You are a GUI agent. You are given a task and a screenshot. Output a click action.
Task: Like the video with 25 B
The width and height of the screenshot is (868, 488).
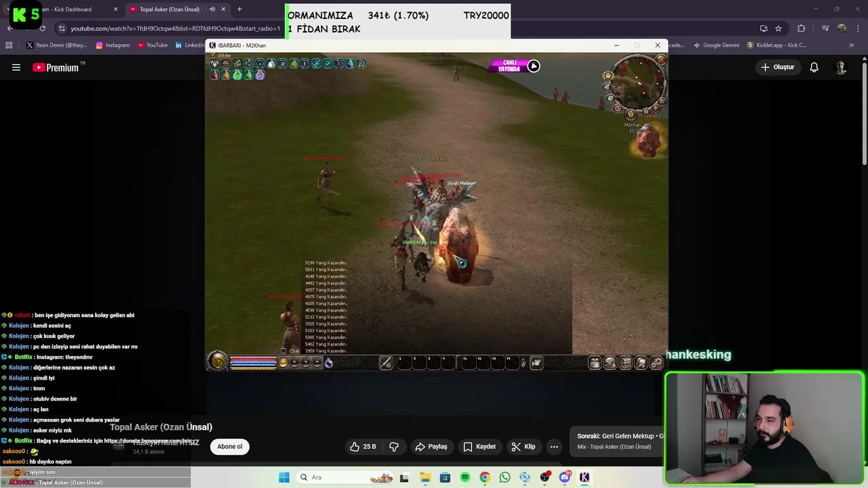(x=363, y=447)
